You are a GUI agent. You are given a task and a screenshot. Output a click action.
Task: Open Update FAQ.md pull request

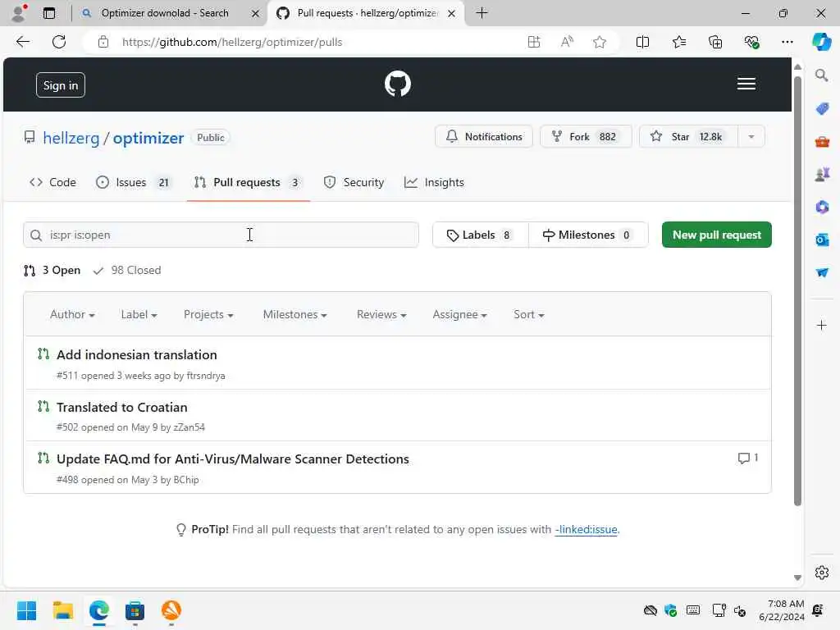coord(232,459)
